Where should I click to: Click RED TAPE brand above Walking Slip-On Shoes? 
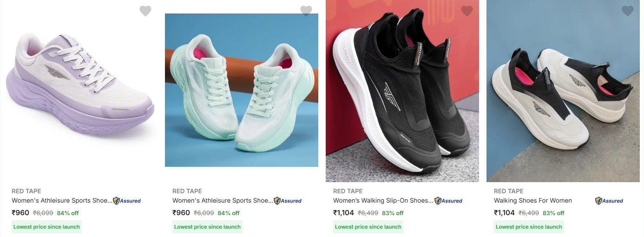pyautogui.click(x=348, y=191)
